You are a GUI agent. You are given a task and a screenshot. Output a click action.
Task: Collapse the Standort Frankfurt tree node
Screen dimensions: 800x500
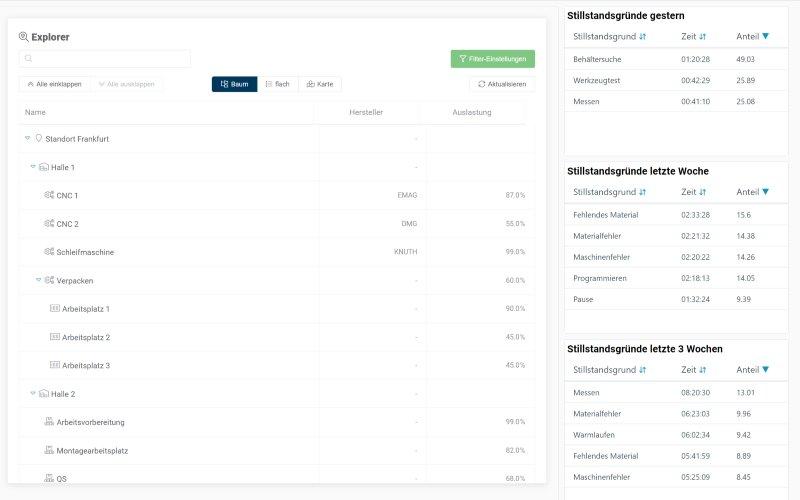pos(28,138)
